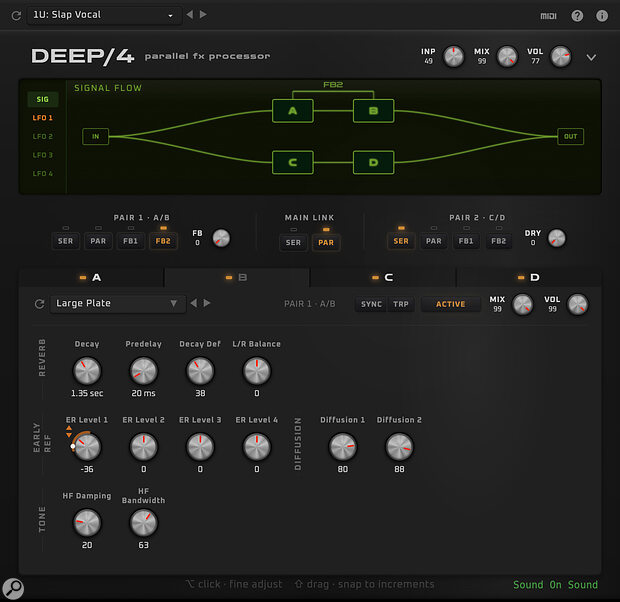The image size is (620, 602).
Task: Switch to effect tab A
Action: pos(91,278)
